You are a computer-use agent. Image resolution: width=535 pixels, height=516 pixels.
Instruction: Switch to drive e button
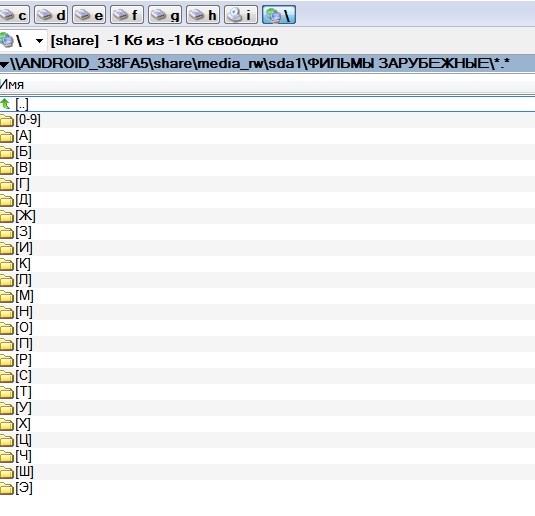(89, 15)
